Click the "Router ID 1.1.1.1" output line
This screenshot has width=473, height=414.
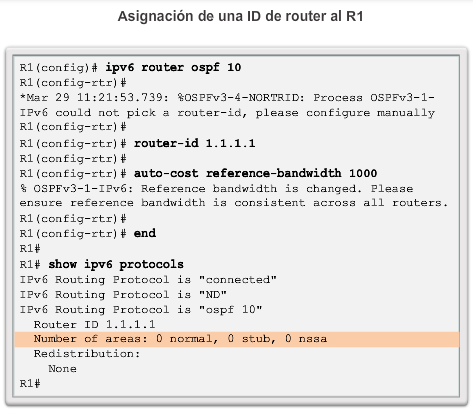[94, 325]
